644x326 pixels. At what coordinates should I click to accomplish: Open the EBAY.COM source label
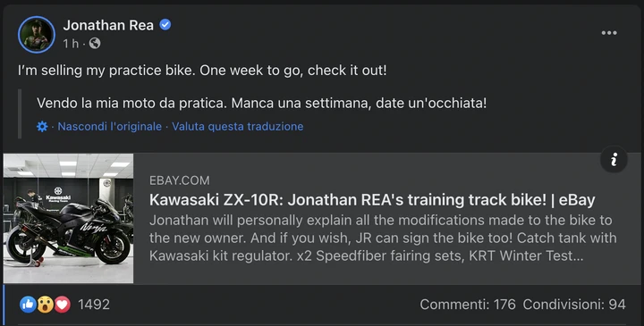(x=180, y=180)
